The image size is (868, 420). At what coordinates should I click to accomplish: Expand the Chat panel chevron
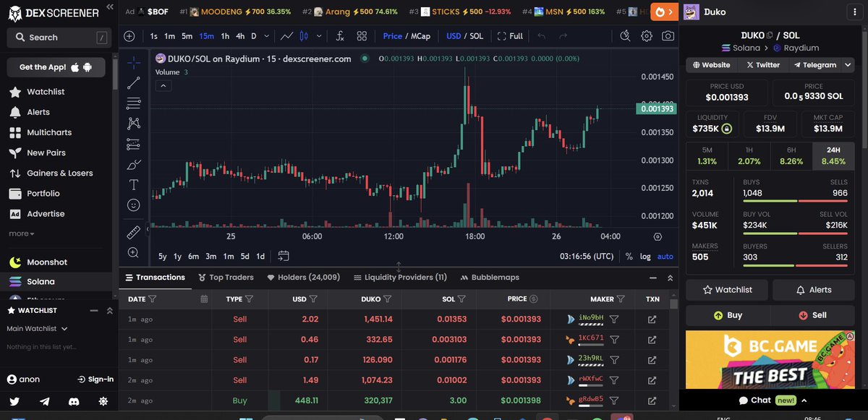[804, 400]
